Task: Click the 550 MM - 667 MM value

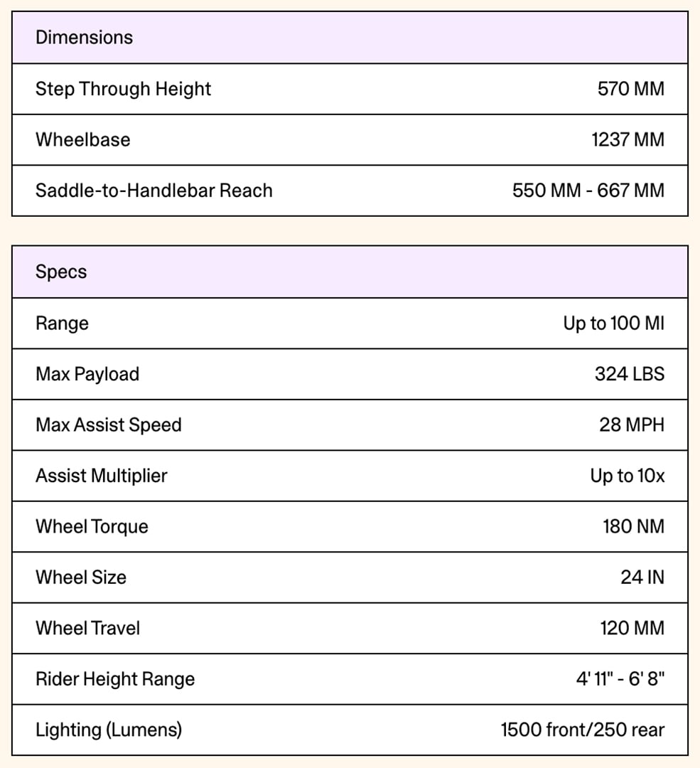Action: [588, 191]
